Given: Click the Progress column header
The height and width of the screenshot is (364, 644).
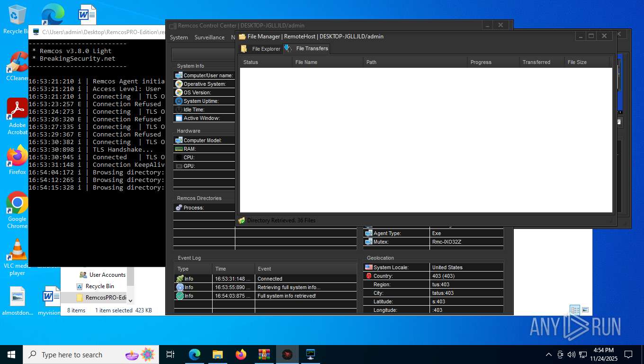Looking at the screenshot, I should pos(493,62).
